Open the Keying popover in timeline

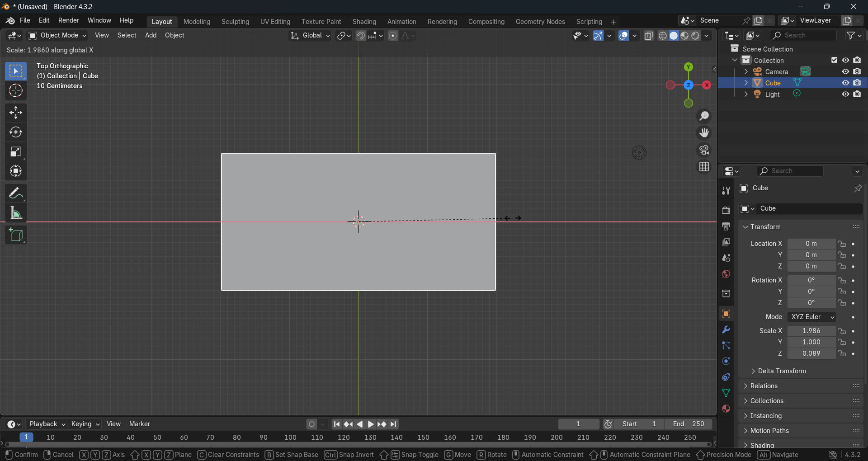[x=85, y=424]
